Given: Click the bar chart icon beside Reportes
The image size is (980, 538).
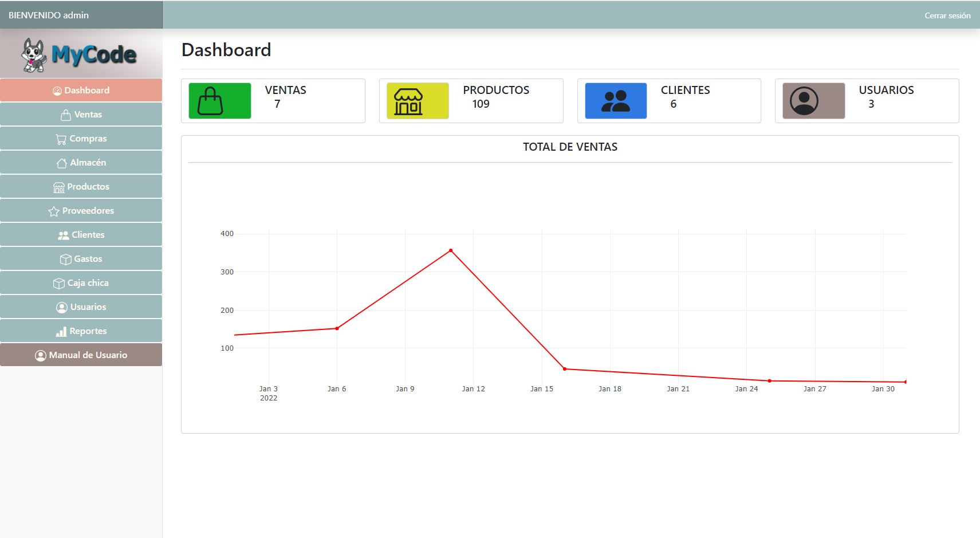Looking at the screenshot, I should tap(61, 332).
